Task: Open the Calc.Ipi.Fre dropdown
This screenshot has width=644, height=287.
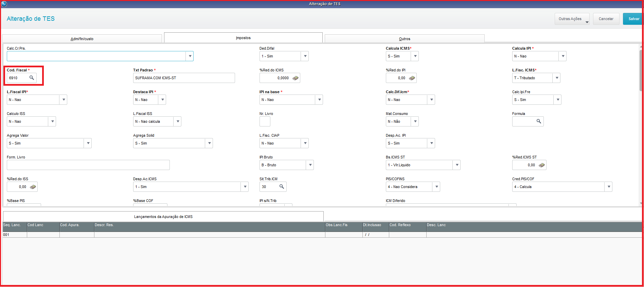Action: (557, 100)
